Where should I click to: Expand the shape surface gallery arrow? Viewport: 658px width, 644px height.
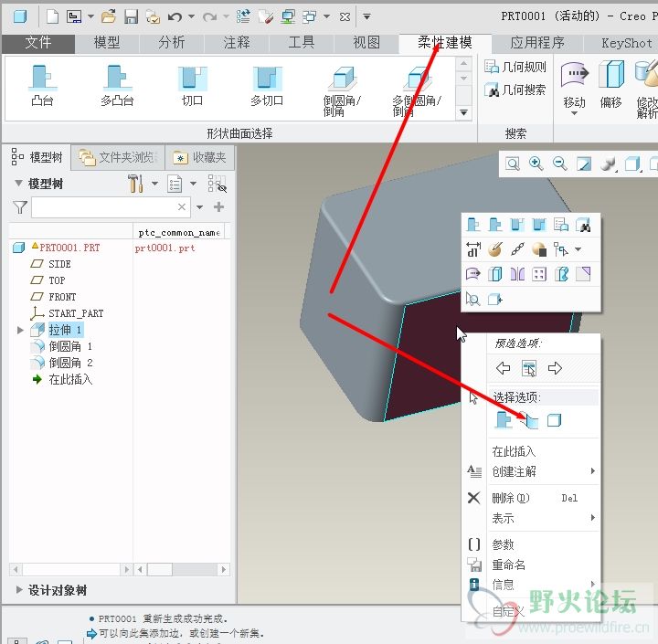pos(463,112)
